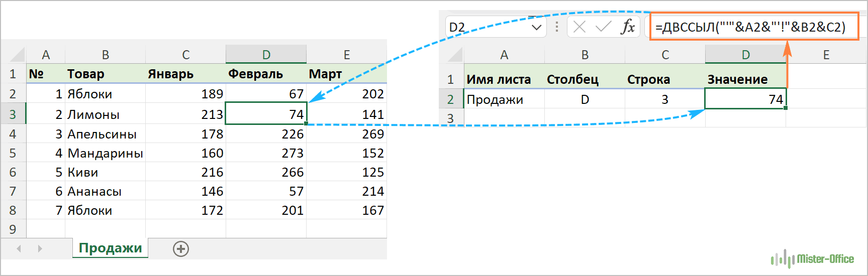Click the Insert Function fx icon
Screen dimensions: 868x276
(x=627, y=27)
